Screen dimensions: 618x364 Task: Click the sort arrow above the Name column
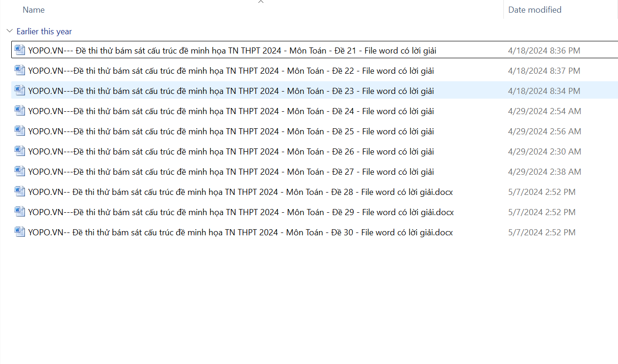[261, 2]
